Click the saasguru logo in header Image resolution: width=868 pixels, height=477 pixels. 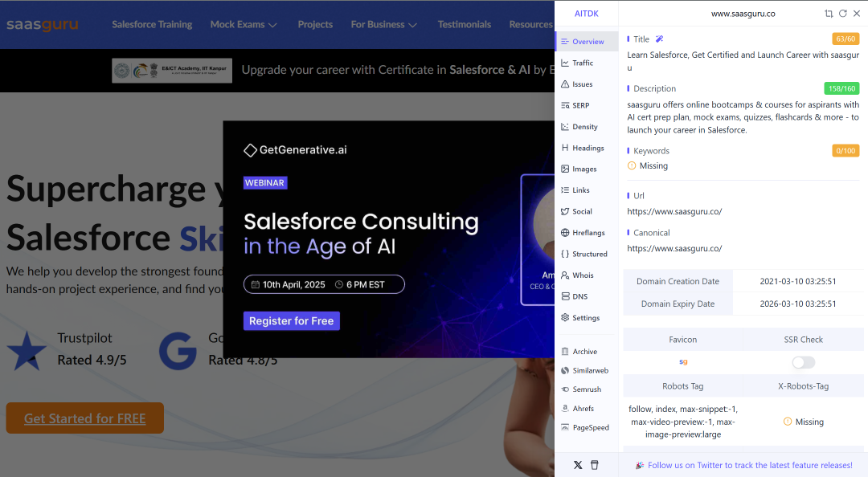click(42, 24)
